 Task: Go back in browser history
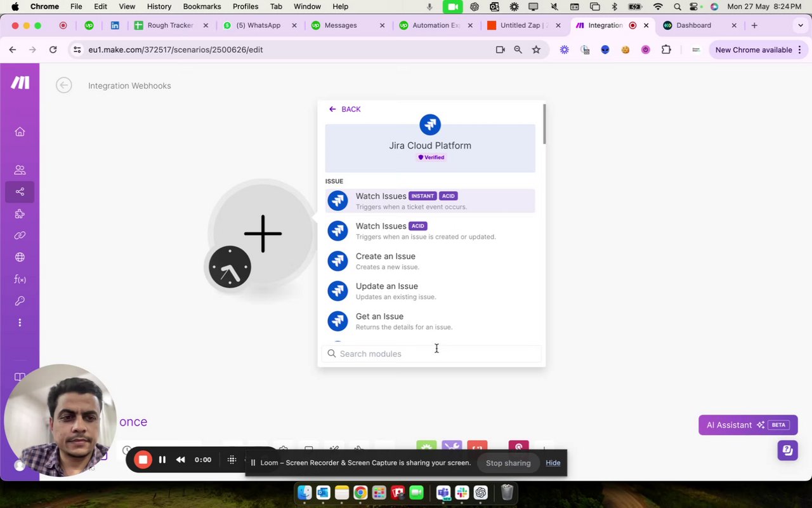(13, 50)
